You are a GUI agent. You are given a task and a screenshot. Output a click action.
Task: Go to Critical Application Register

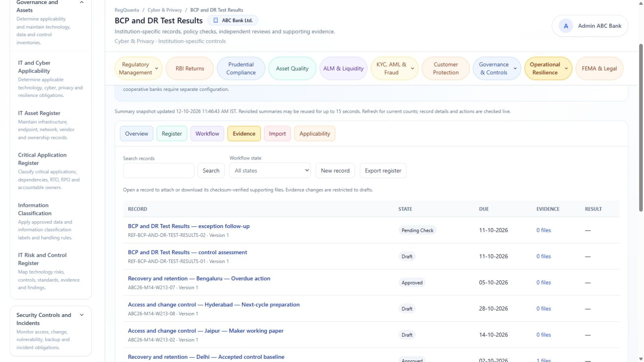click(51, 171)
